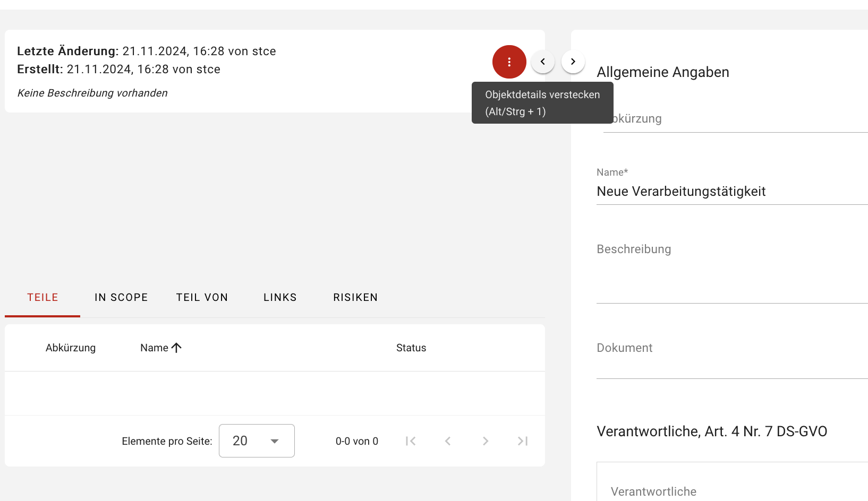
Task: Toggle sort direction on the Name column
Action: (160, 348)
